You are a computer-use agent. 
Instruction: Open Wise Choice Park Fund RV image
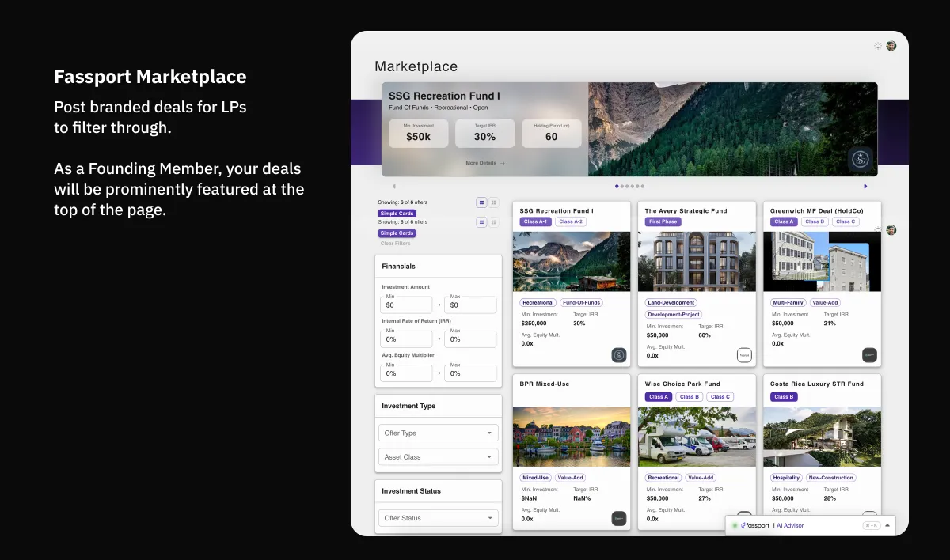697,437
